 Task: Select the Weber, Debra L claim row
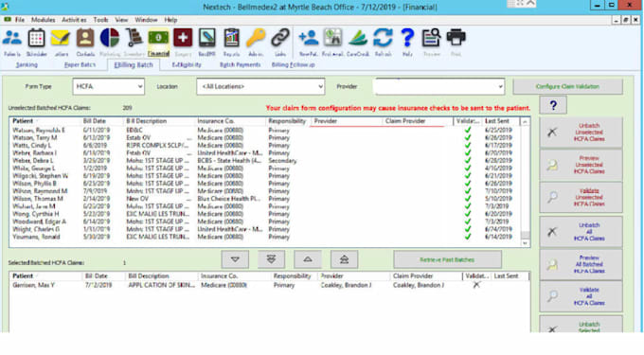(x=265, y=161)
